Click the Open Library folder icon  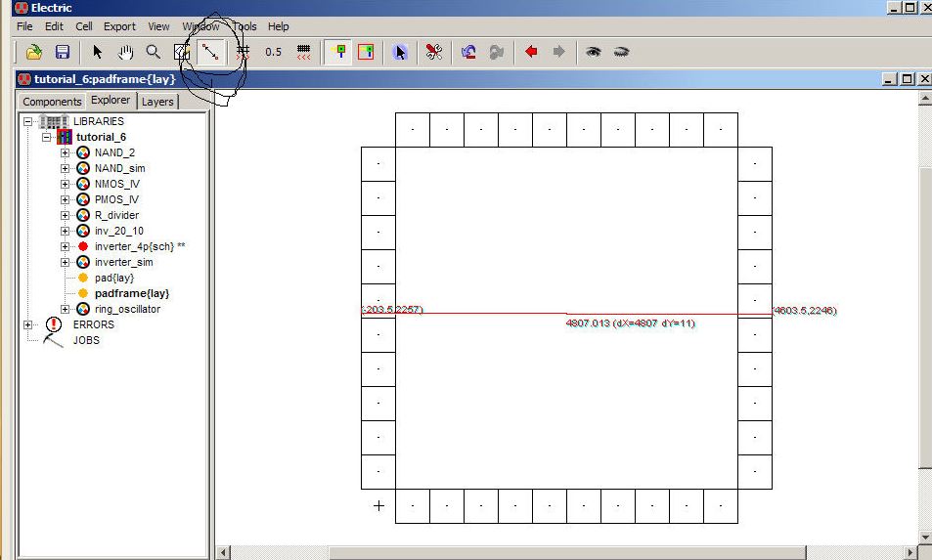[x=34, y=52]
